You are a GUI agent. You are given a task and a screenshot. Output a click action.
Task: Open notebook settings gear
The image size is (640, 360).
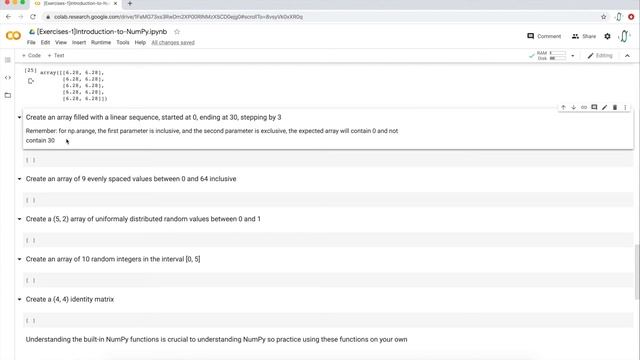[607, 36]
